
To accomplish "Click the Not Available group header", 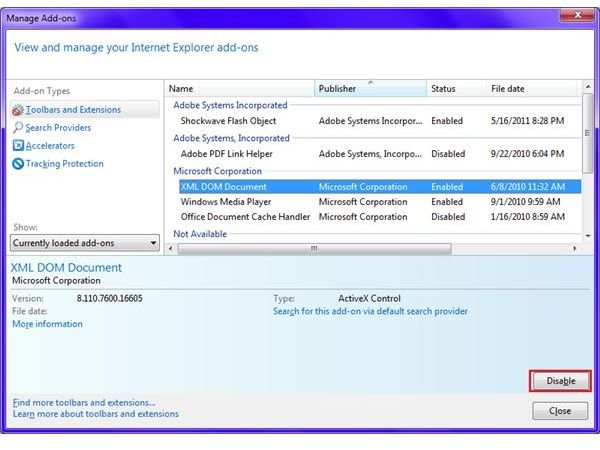I will (200, 234).
